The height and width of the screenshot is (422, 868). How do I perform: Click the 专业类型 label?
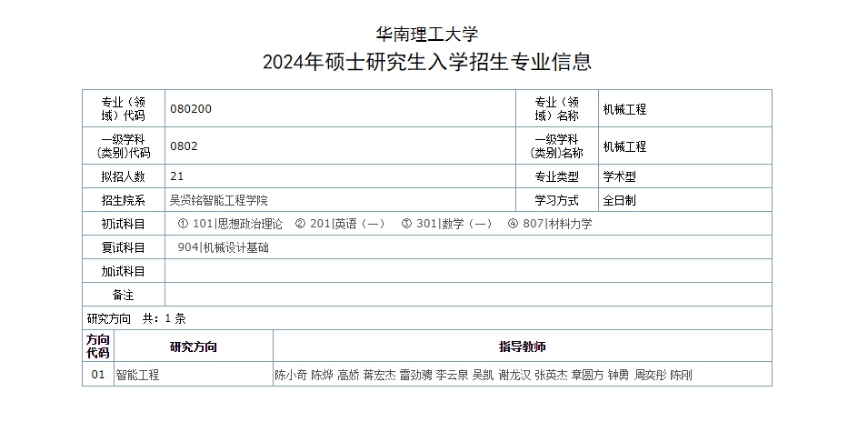556,176
